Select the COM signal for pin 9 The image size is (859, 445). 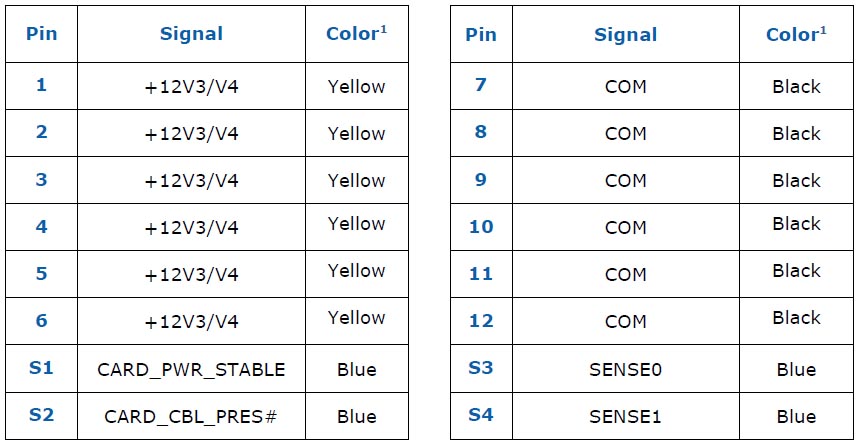(x=626, y=180)
